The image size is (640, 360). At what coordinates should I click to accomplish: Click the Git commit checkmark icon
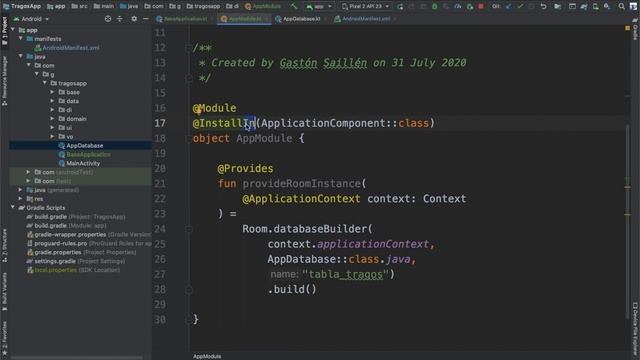(x=520, y=7)
